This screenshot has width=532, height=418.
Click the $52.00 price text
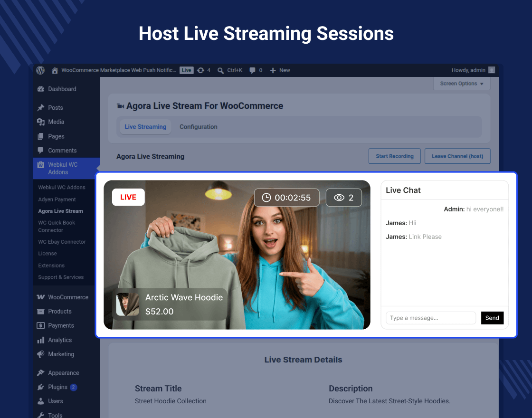tap(160, 312)
